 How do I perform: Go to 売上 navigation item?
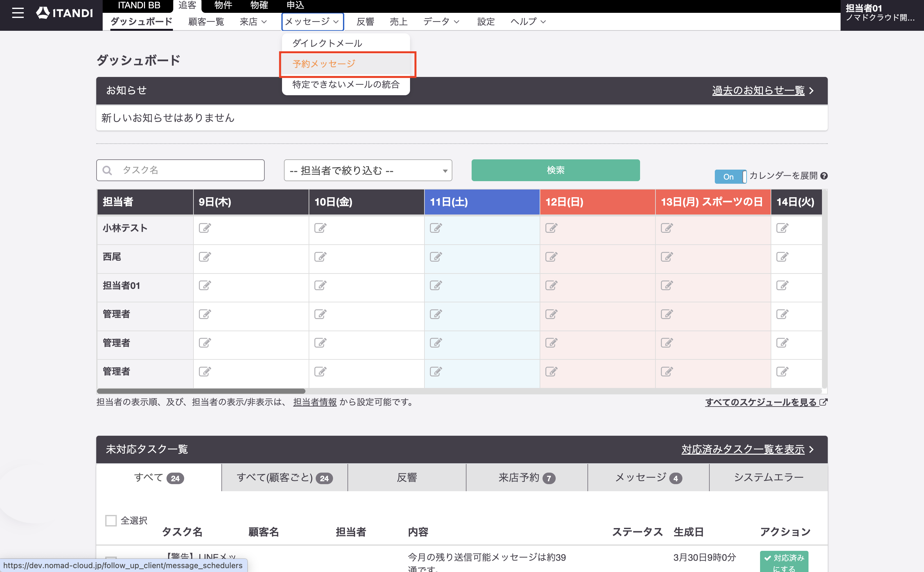(398, 21)
